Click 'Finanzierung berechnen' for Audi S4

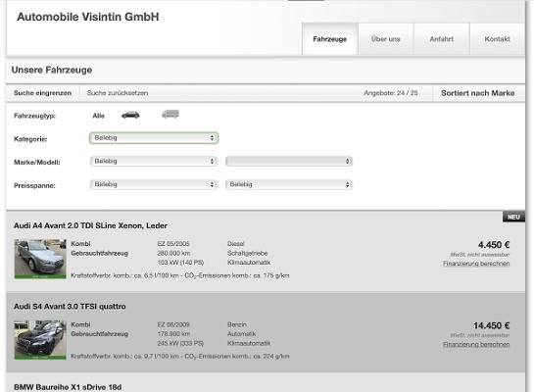(x=476, y=344)
